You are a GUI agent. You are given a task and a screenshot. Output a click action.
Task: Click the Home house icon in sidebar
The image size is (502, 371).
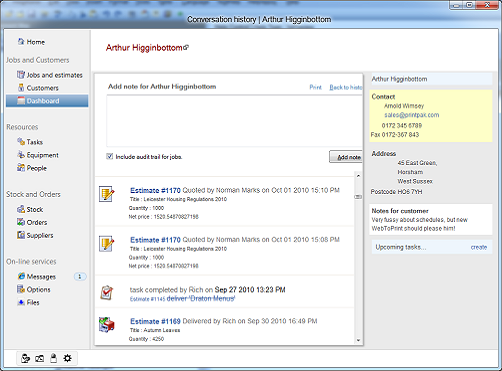(21, 42)
